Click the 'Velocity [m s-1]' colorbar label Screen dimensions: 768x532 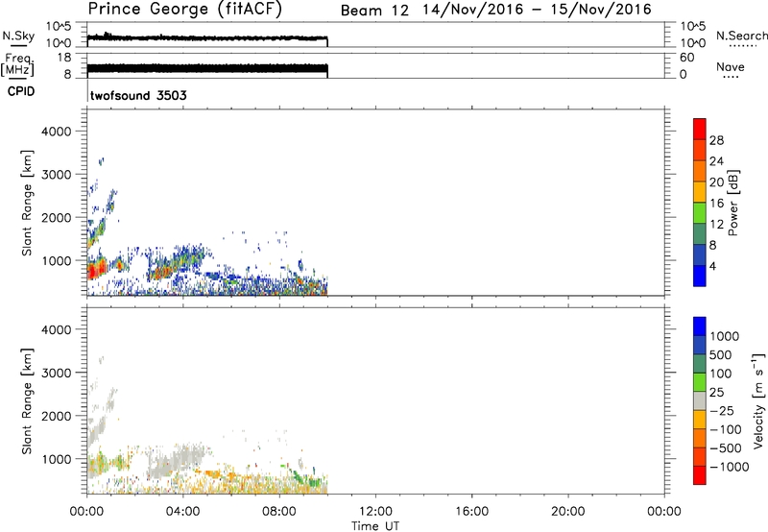758,400
